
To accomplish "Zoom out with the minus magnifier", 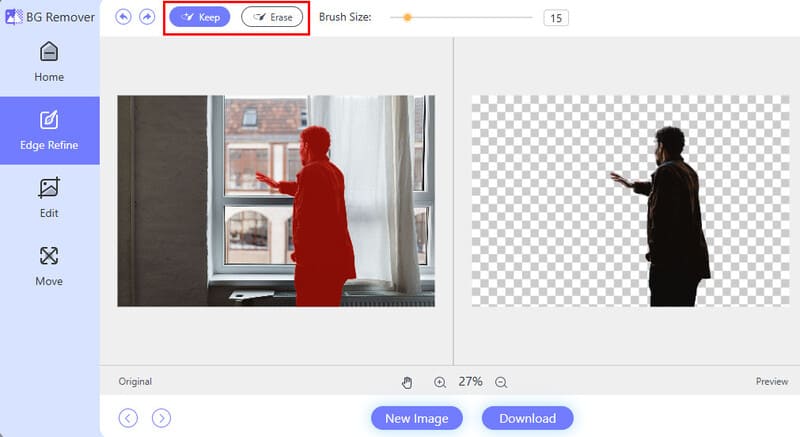I will pos(501,382).
